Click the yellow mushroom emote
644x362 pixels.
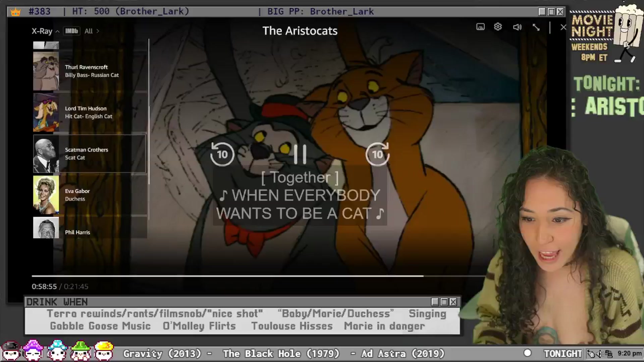tap(104, 351)
